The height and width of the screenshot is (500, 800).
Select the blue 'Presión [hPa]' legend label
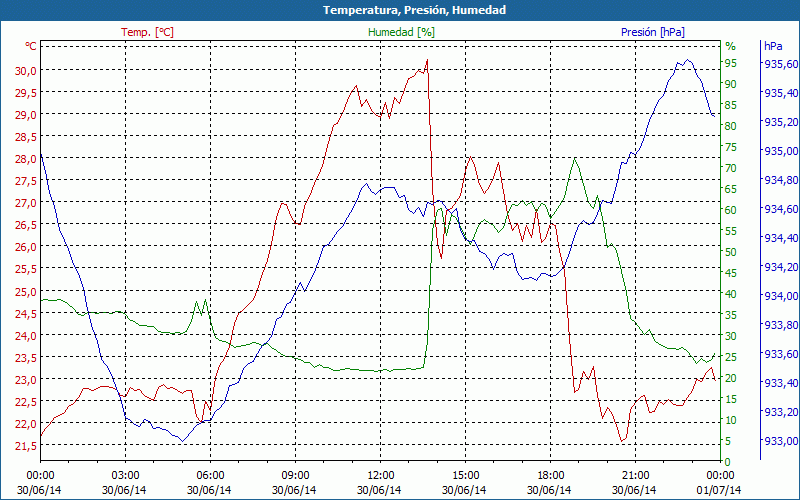[x=653, y=32]
